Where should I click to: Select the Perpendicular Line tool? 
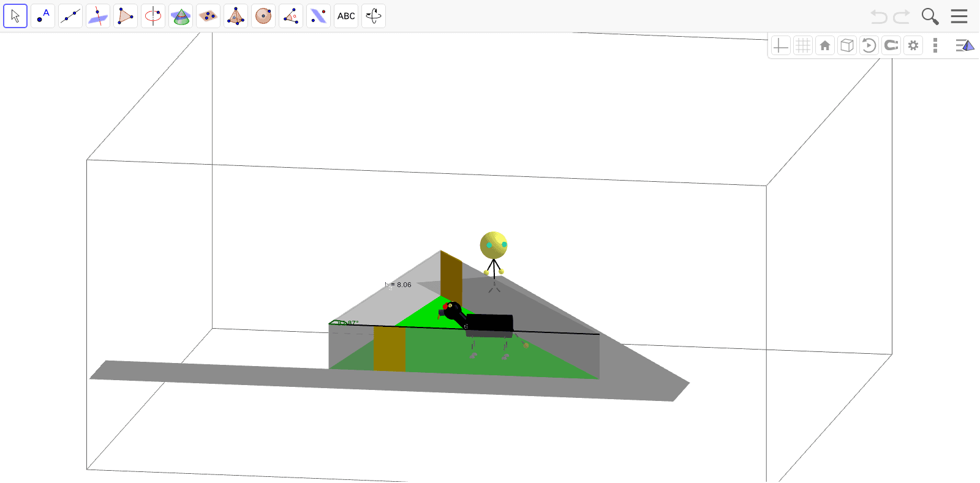pos(98,16)
